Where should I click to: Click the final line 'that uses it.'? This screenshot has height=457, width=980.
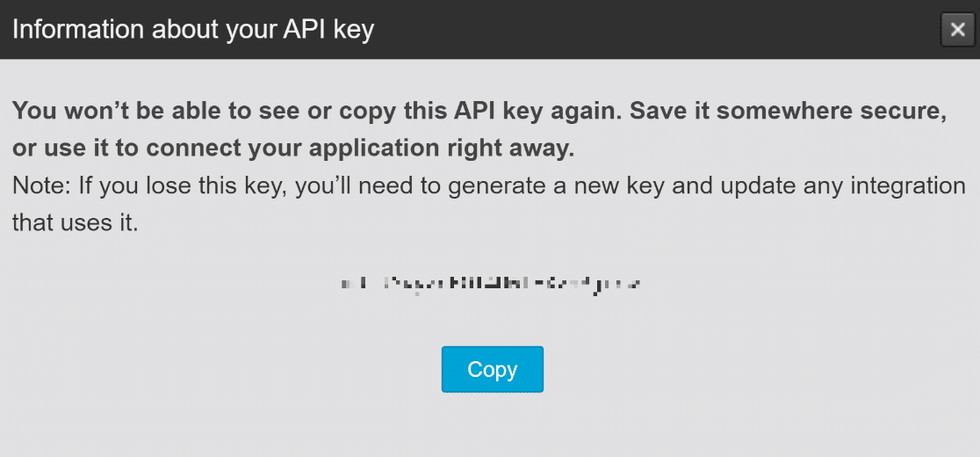tap(75, 222)
